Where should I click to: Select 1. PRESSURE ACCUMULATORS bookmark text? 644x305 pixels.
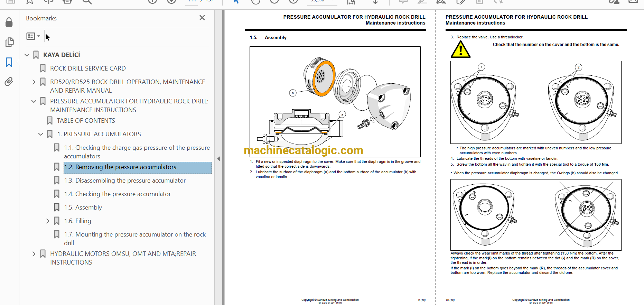tap(99, 134)
